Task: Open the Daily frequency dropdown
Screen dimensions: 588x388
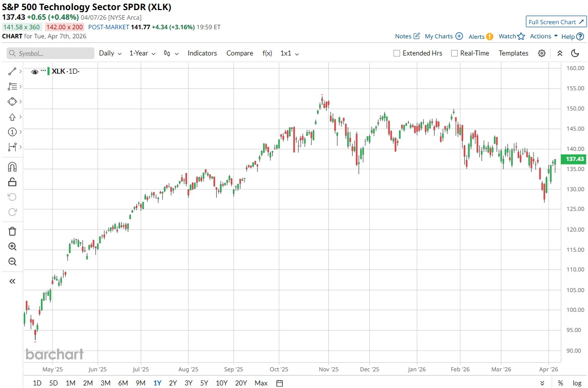Action: [x=110, y=53]
